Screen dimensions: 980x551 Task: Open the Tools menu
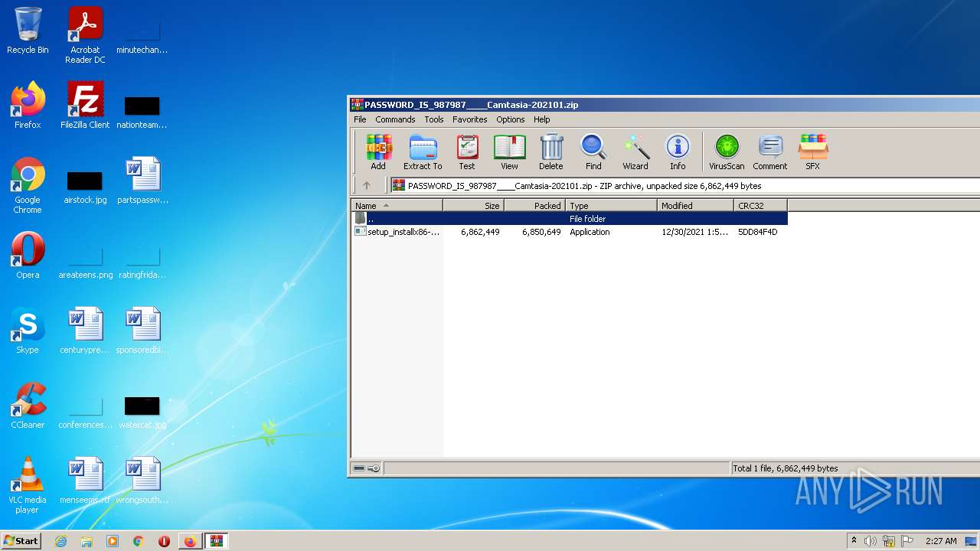434,119
